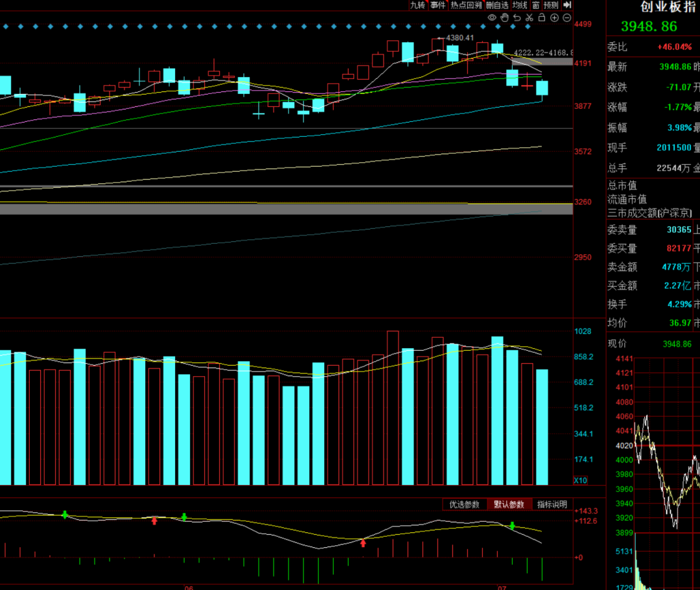700x590 pixels.
Task: Open the 九转 indicator tab
Action: point(418,5)
